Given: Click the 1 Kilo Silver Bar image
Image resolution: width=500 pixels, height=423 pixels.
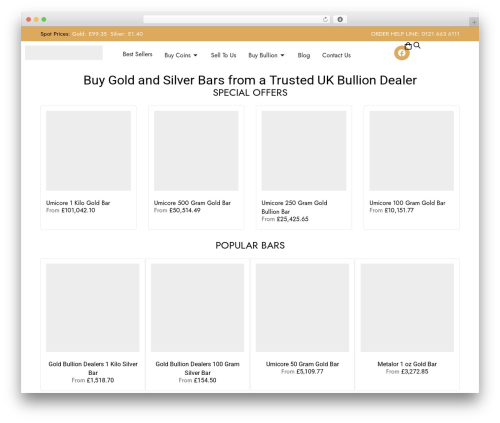Looking at the screenshot, I should [93, 308].
